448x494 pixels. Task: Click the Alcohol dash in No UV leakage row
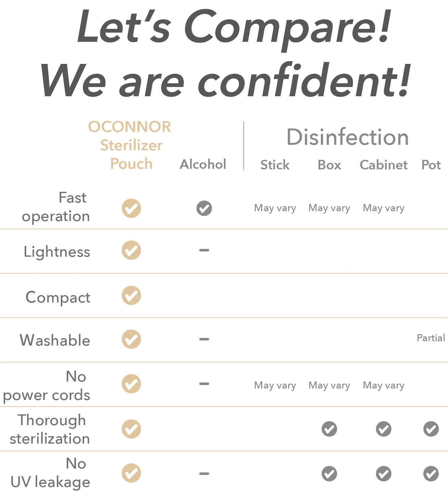point(204,474)
